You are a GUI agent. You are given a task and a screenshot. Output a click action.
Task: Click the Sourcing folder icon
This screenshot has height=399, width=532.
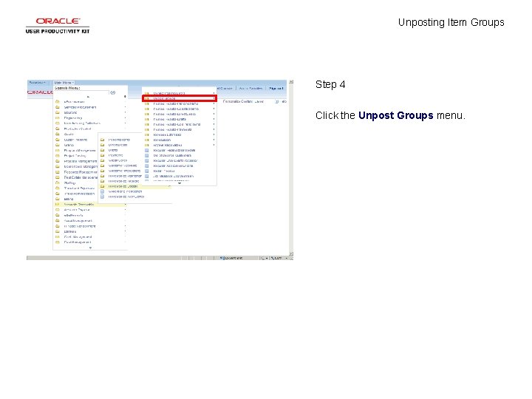(x=58, y=112)
